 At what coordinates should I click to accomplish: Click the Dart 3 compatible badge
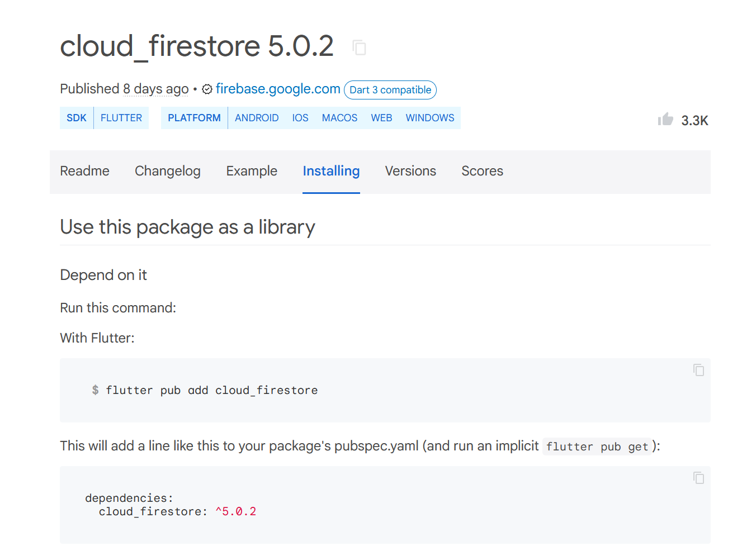click(x=390, y=90)
